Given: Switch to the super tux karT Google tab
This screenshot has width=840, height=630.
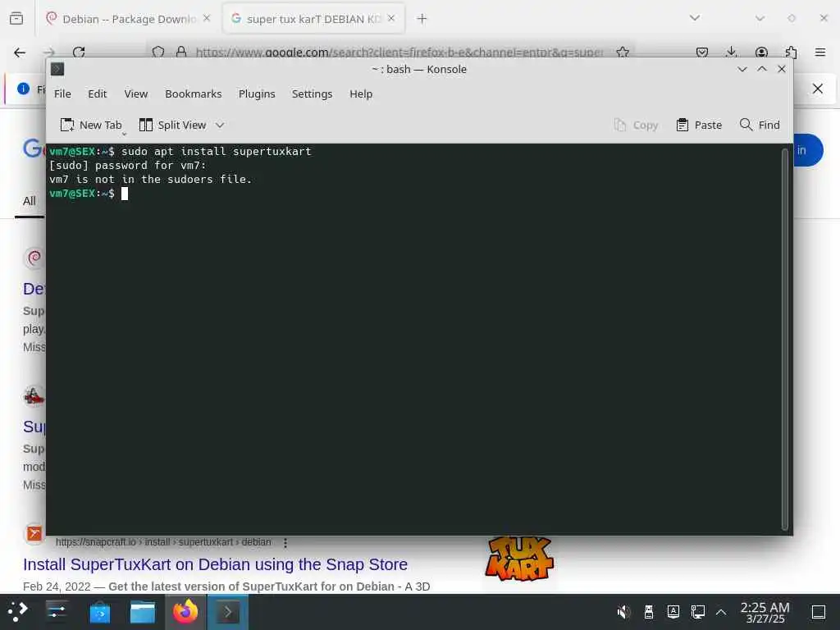Looking at the screenshot, I should (313, 19).
